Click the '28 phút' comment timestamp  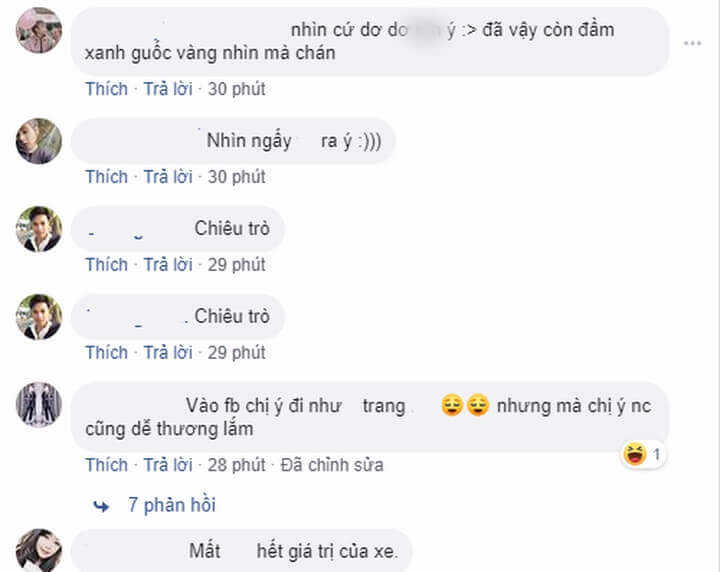coord(237,465)
